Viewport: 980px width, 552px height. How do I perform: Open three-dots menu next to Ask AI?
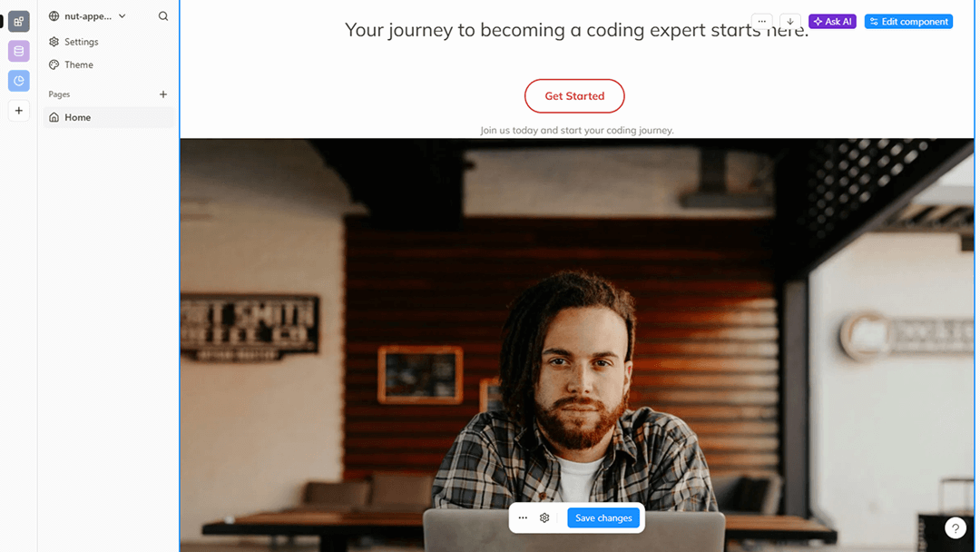tap(762, 21)
